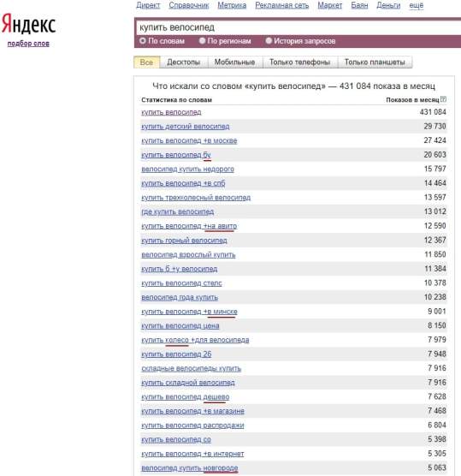Open the Директ top link
Image resolution: width=461 pixels, height=476 pixels.
point(148,5)
